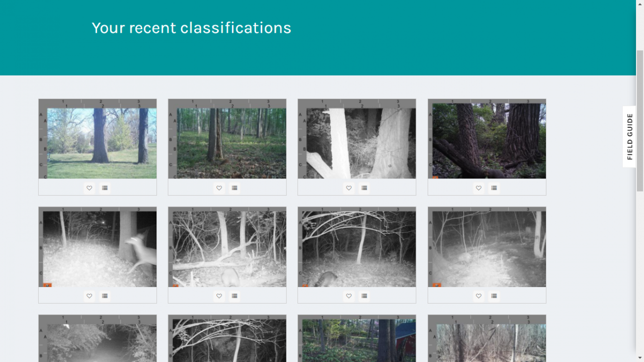Click heart icon under running deer photo
The height and width of the screenshot is (362, 644).
pos(89,296)
